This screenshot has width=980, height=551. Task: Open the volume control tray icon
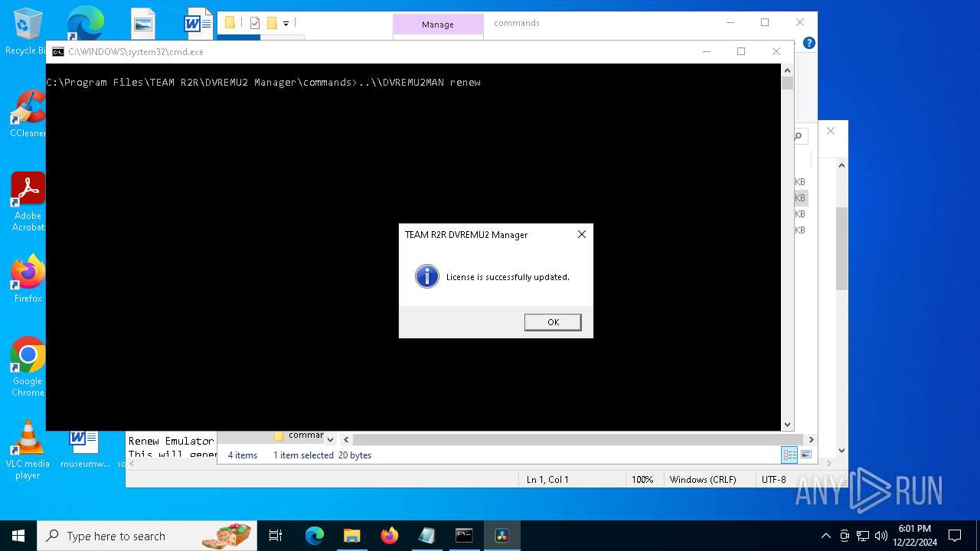point(881,536)
